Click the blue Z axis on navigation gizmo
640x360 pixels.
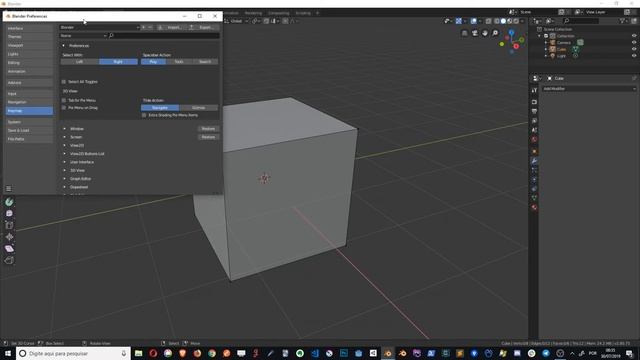tap(511, 32)
